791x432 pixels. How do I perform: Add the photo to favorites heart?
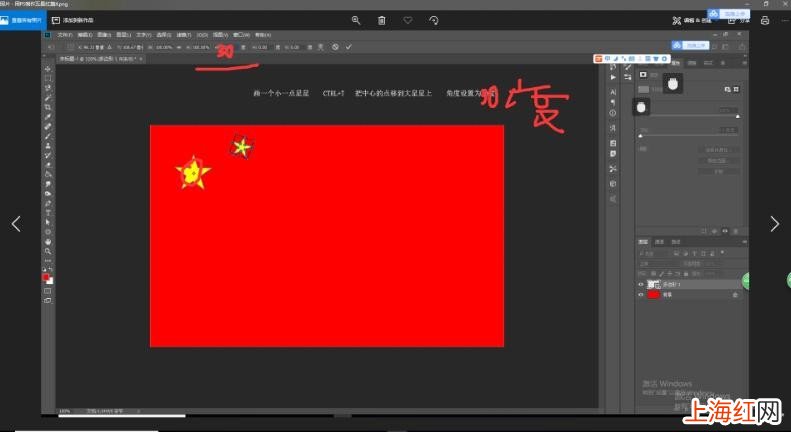point(408,20)
